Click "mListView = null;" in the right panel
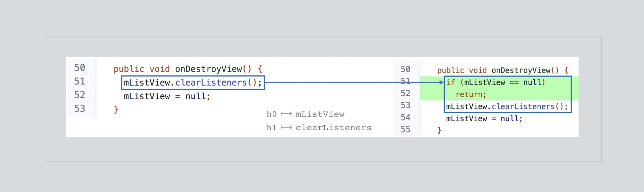This screenshot has height=192, width=644. [x=484, y=119]
